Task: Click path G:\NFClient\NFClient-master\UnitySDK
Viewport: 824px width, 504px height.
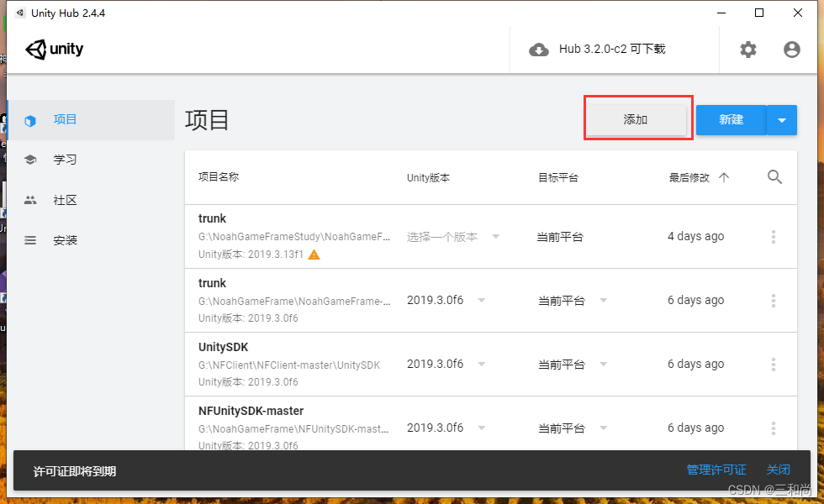Action: [289, 365]
